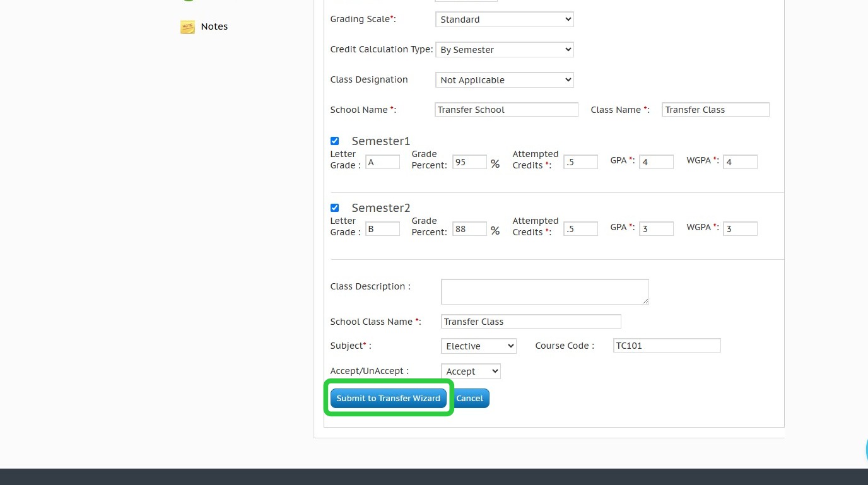Image resolution: width=868 pixels, height=485 pixels.
Task: Click Semester1 Attempted Credits field
Action: (x=580, y=162)
